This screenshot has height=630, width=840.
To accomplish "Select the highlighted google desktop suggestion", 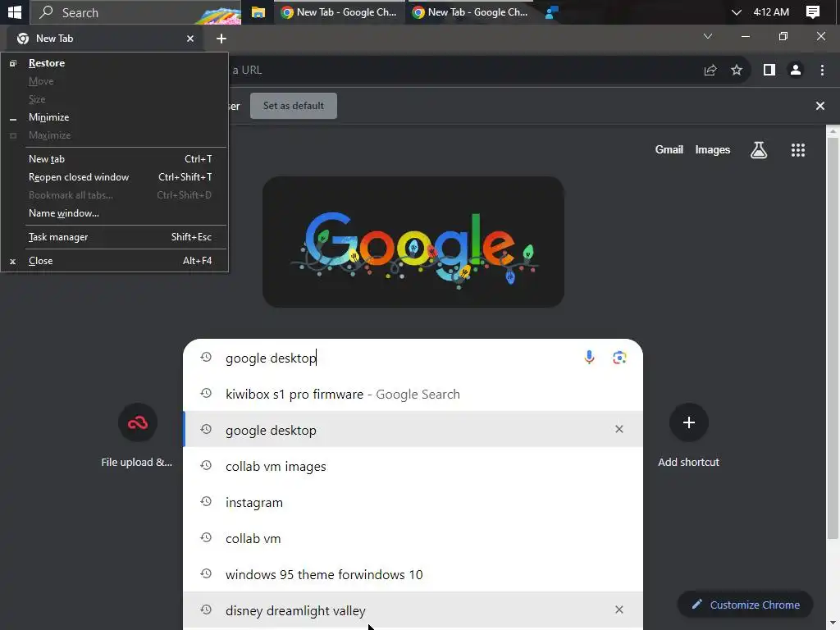I will pyautogui.click(x=413, y=430).
